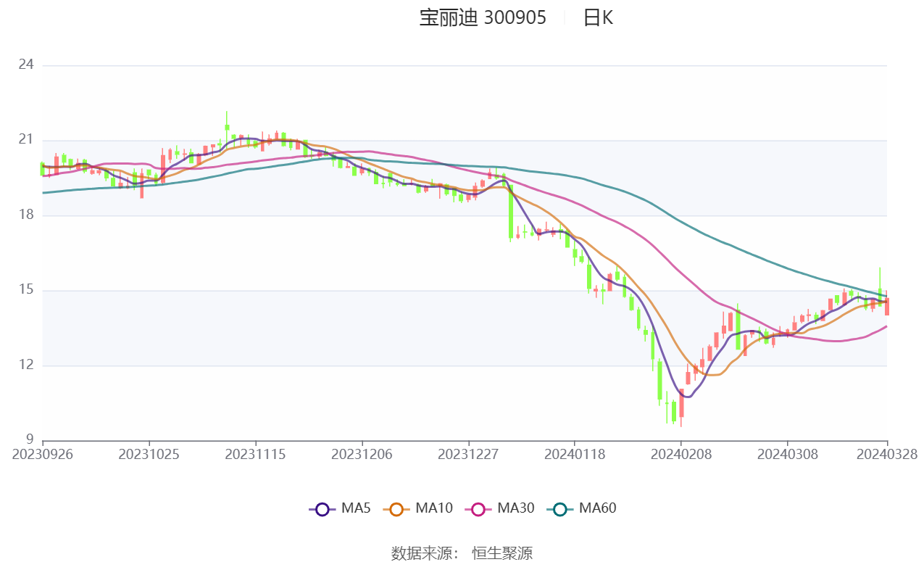924x562 pixels.
Task: Click the 20231206 date axis label
Action: click(362, 454)
